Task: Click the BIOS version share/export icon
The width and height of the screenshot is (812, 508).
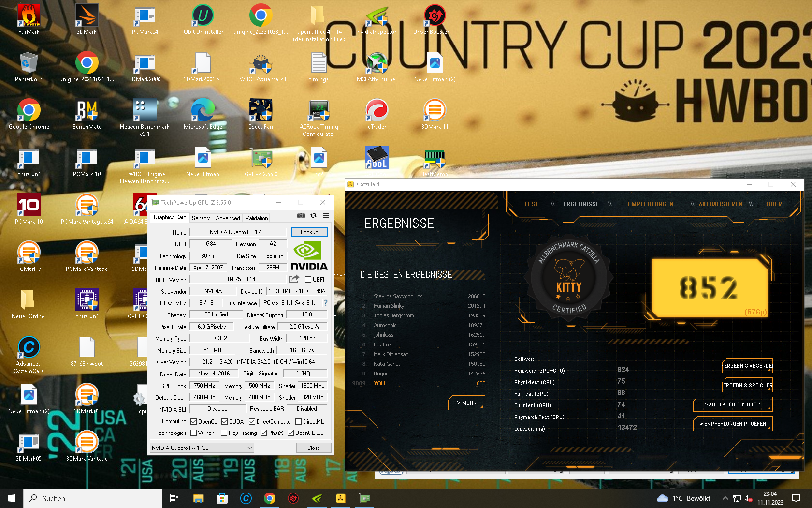Action: tap(294, 279)
